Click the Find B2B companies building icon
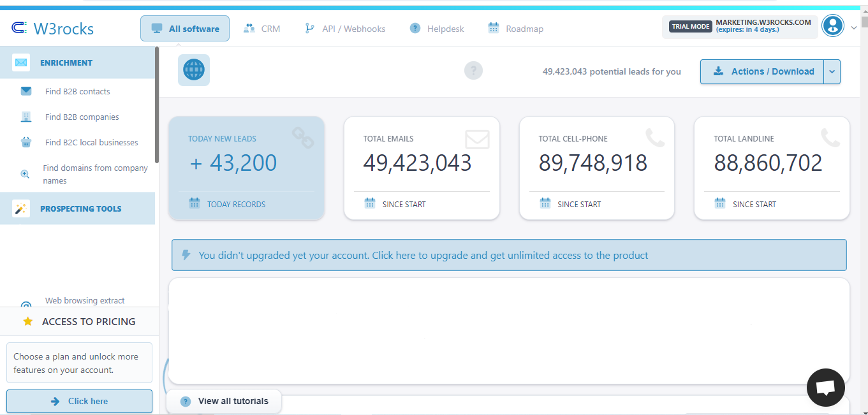 [26, 117]
